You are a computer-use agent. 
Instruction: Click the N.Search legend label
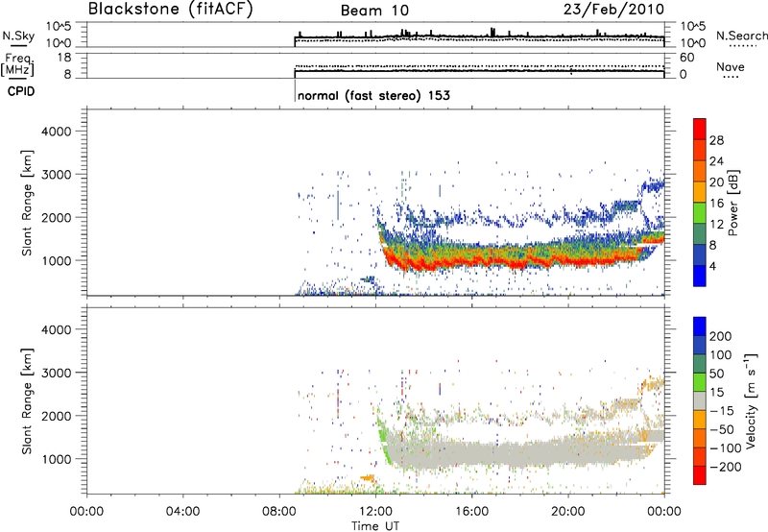coord(741,36)
